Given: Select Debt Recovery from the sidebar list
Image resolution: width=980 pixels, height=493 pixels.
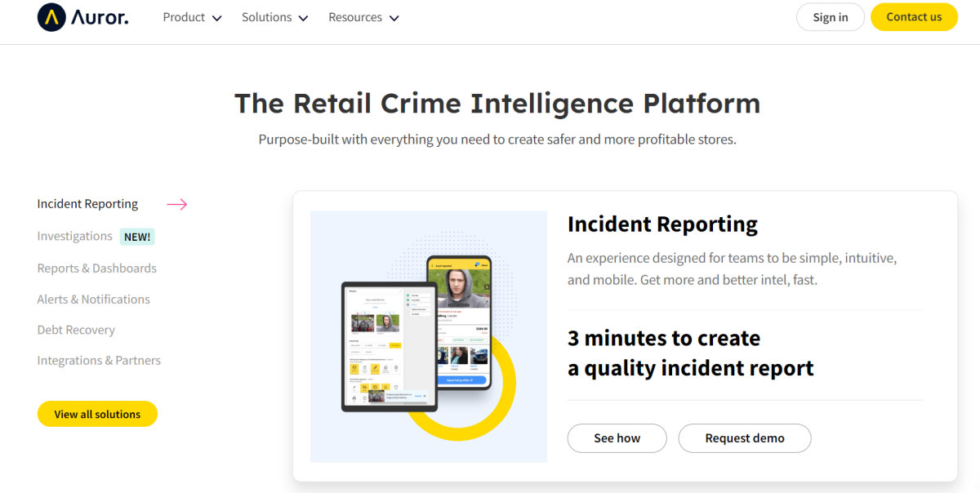Looking at the screenshot, I should (x=76, y=330).
